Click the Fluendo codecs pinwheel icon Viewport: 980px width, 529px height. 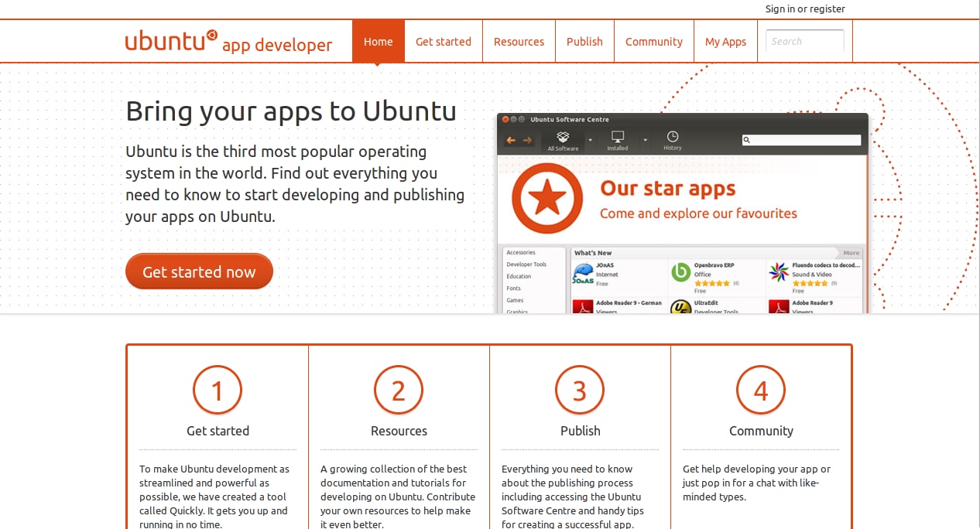click(x=779, y=272)
